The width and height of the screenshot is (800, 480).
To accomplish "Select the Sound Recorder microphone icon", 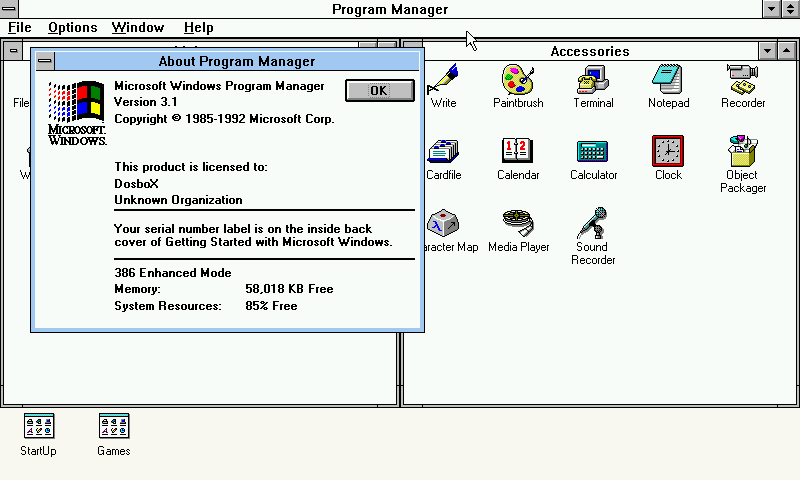I will [x=593, y=223].
